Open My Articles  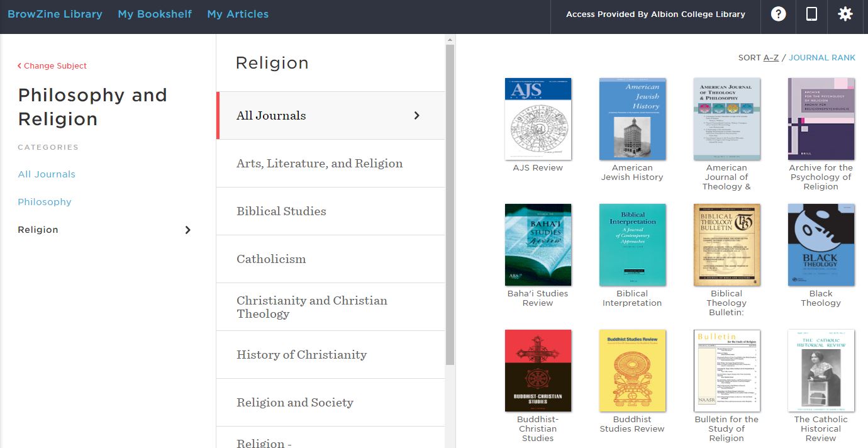click(238, 13)
